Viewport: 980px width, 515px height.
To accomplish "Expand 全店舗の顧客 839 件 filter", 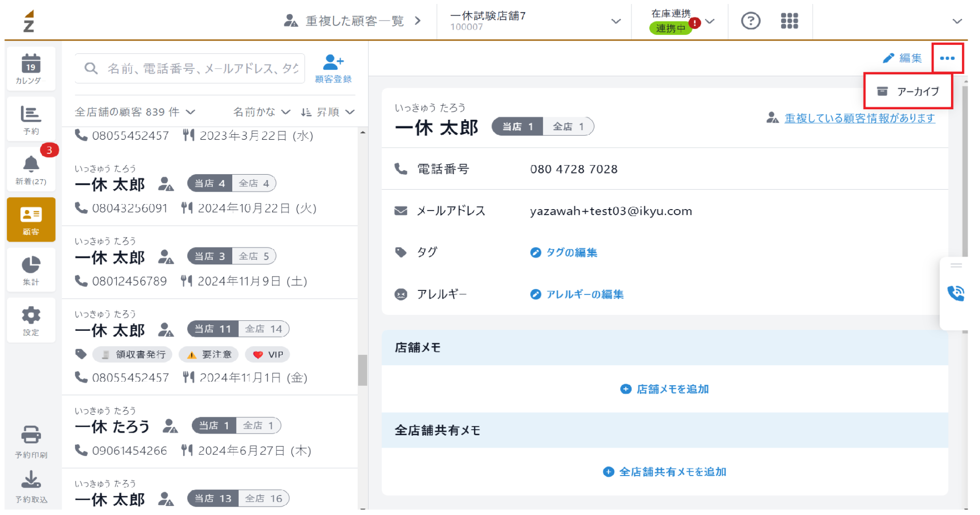I will click(135, 112).
